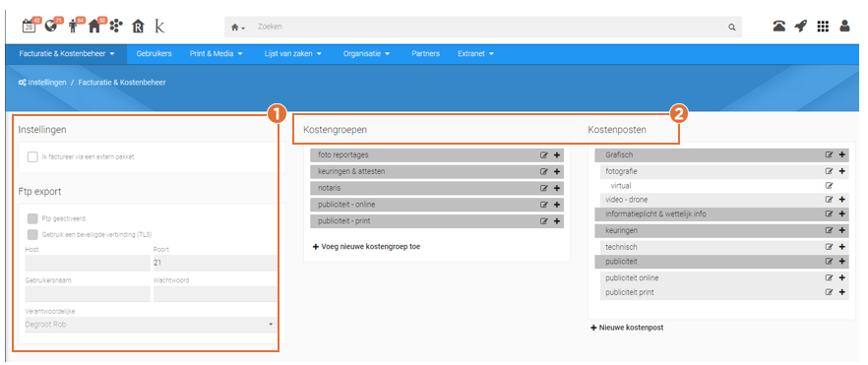
Task: Expand the Extranet menu
Action: [x=475, y=54]
